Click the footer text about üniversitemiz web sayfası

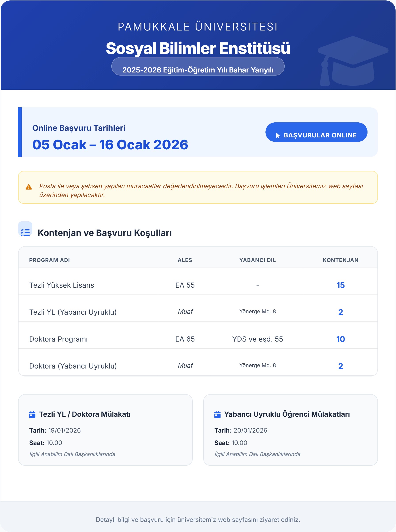pyautogui.click(x=198, y=520)
